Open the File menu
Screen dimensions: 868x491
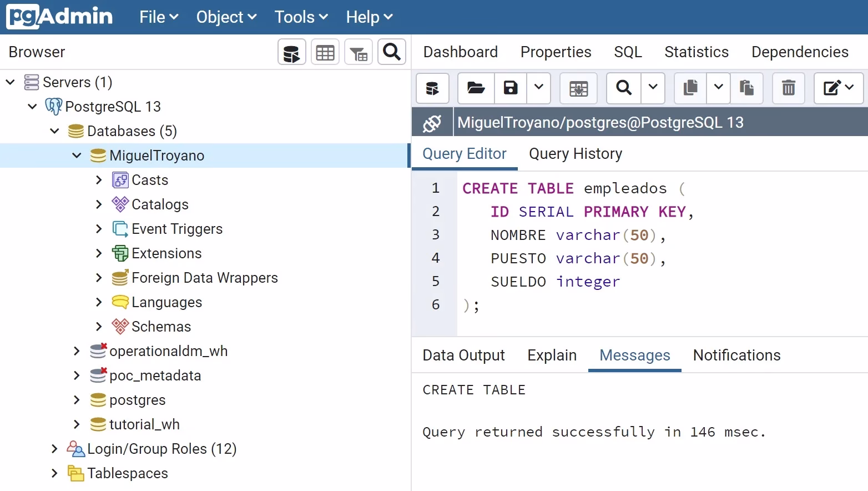[159, 17]
